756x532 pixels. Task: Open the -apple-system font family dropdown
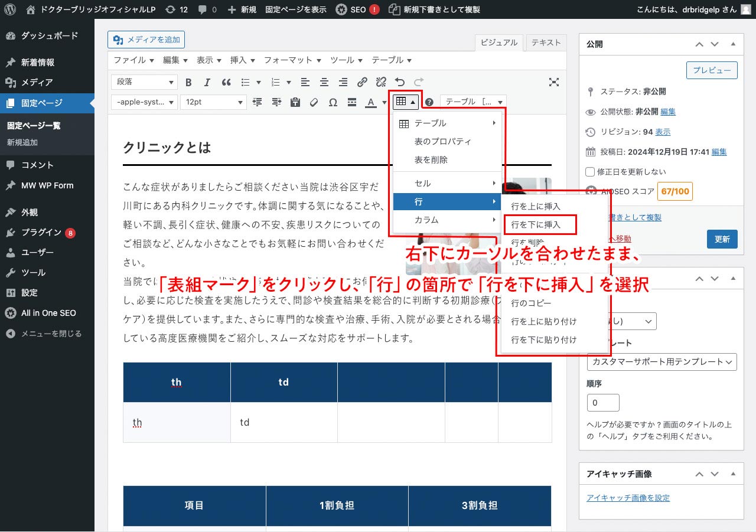[x=144, y=102]
